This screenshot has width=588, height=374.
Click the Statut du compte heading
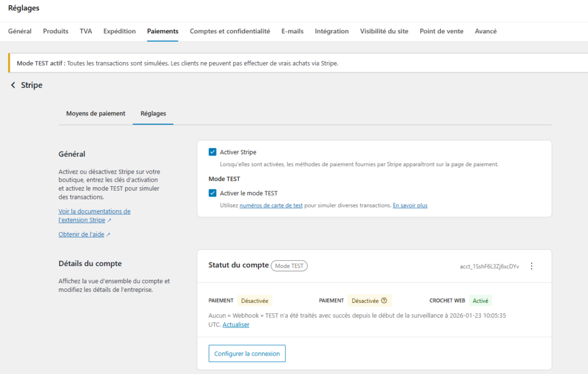click(x=238, y=265)
